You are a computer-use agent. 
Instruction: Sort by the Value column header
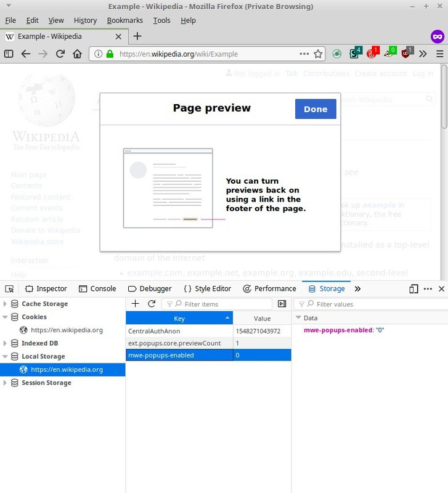tap(262, 318)
